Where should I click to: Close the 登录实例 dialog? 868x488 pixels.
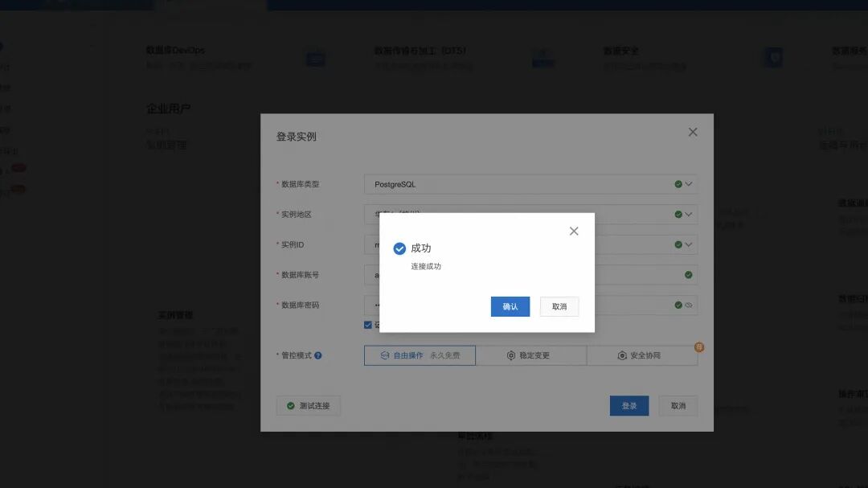click(x=693, y=132)
